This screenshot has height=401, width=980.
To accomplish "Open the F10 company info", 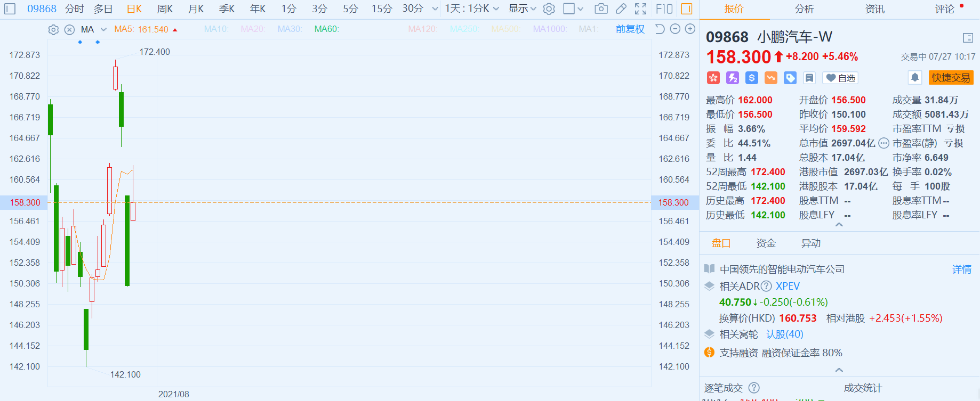I will point(664,9).
